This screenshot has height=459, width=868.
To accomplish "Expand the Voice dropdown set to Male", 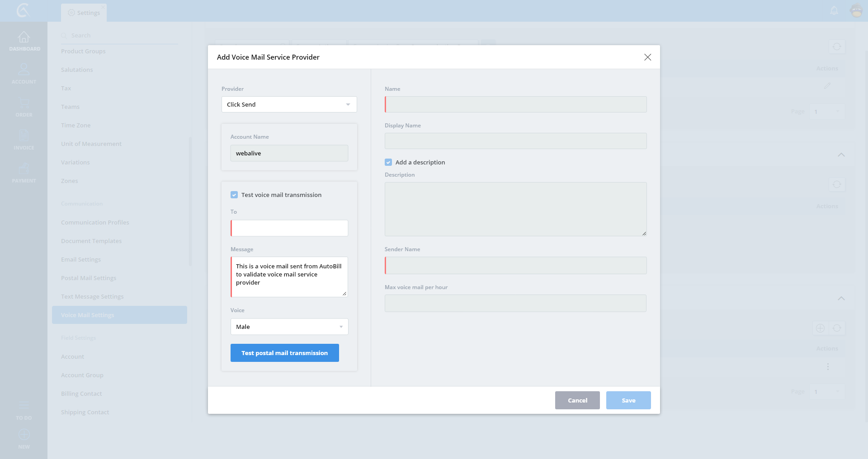I will [x=289, y=327].
